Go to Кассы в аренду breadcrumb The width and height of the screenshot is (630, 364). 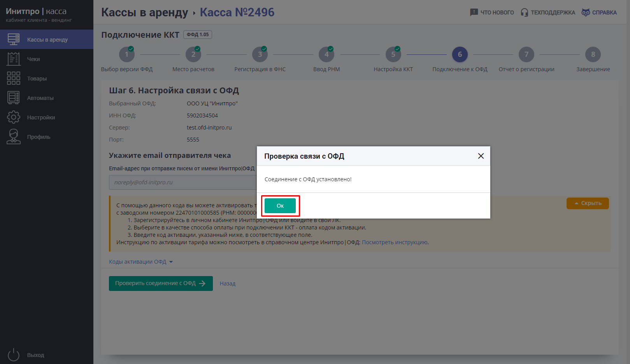pos(144,12)
